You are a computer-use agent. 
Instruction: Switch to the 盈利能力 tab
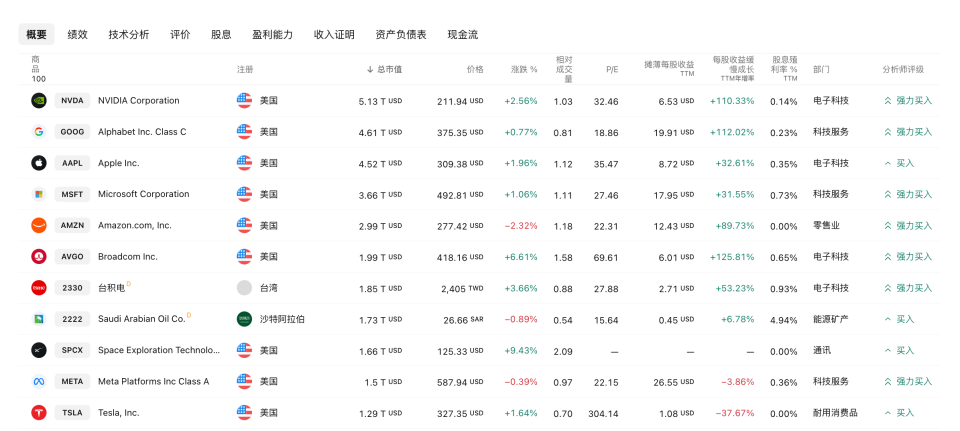pyautogui.click(x=272, y=34)
